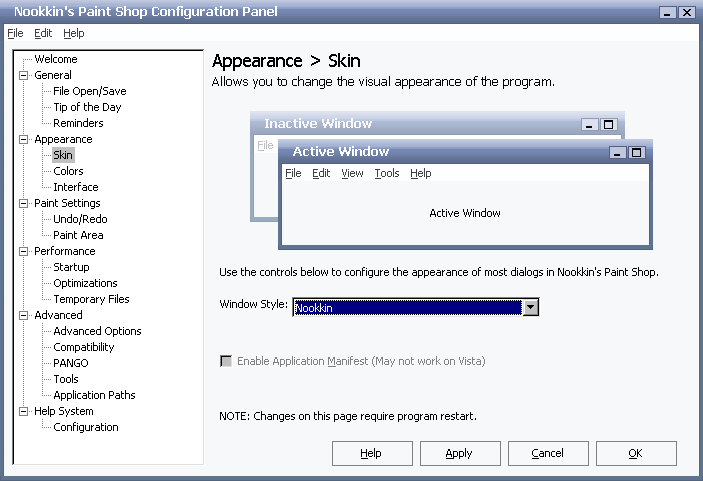The width and height of the screenshot is (703, 481).
Task: Click preview Inactive Window minimize icon
Action: point(590,125)
